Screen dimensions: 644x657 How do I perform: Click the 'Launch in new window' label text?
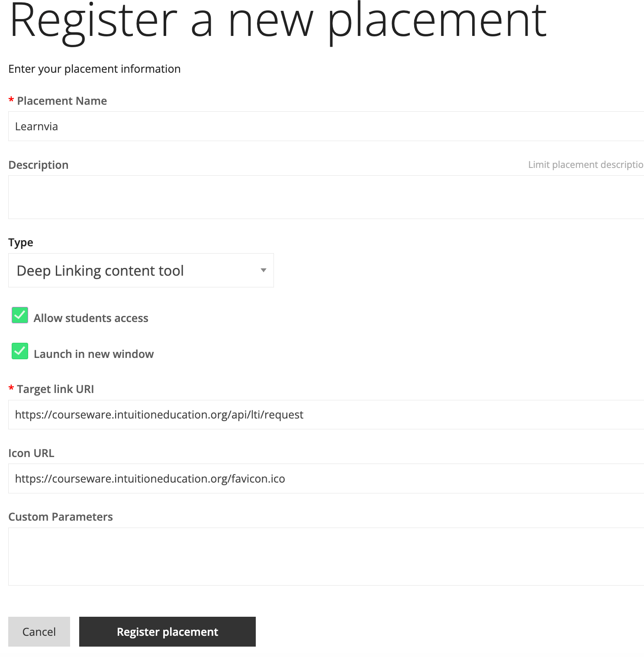coord(93,354)
